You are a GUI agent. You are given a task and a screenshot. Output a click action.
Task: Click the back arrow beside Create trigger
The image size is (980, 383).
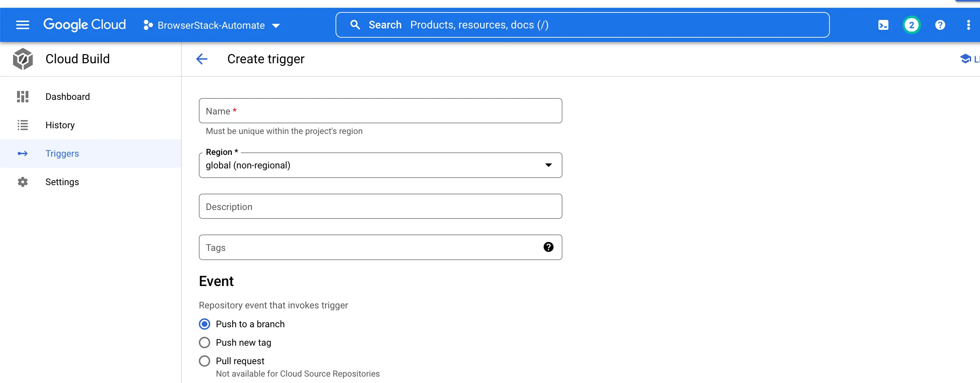(202, 59)
